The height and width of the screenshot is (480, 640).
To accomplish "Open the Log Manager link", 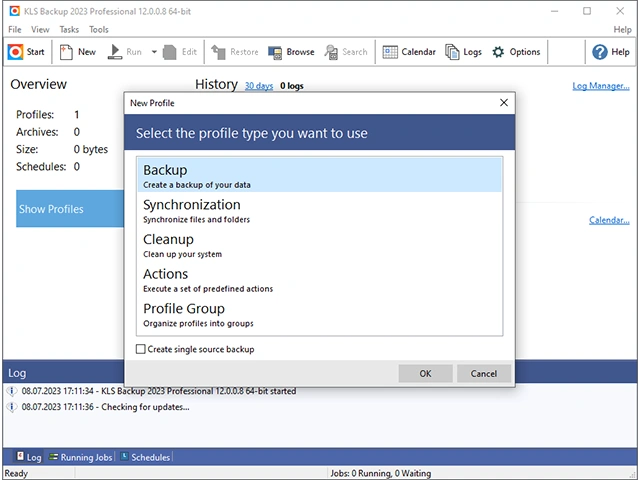I will click(600, 86).
